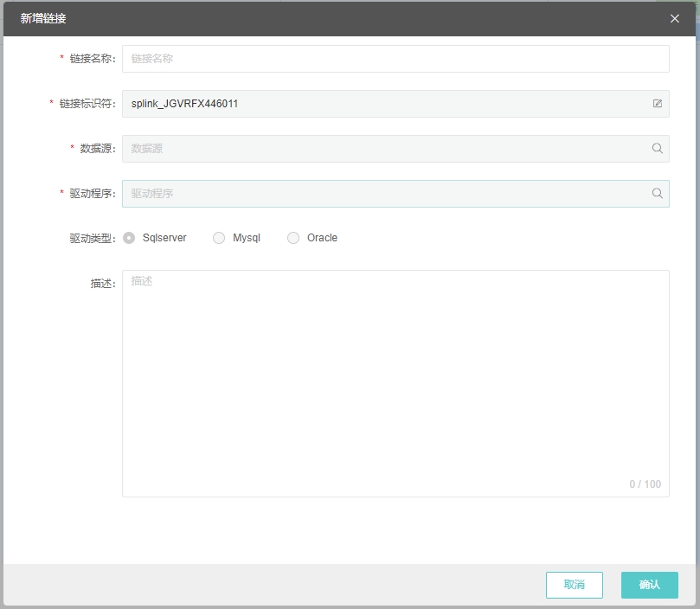Click the 链接标识符 label
Viewport: 700px width, 609px height.
[87, 104]
